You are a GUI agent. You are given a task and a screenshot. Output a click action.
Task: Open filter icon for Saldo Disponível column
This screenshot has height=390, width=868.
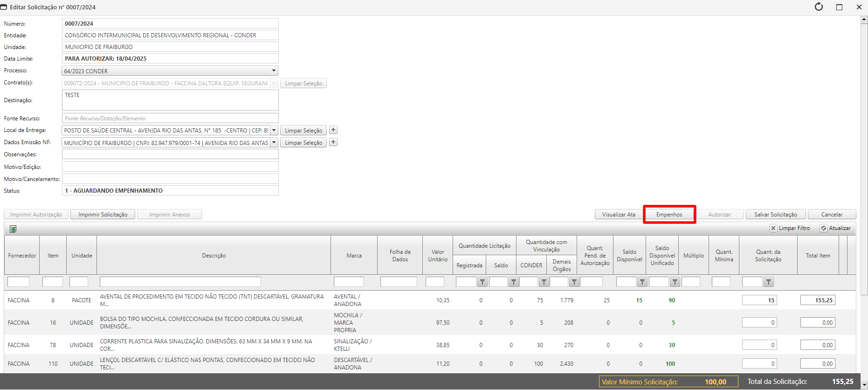(x=642, y=282)
